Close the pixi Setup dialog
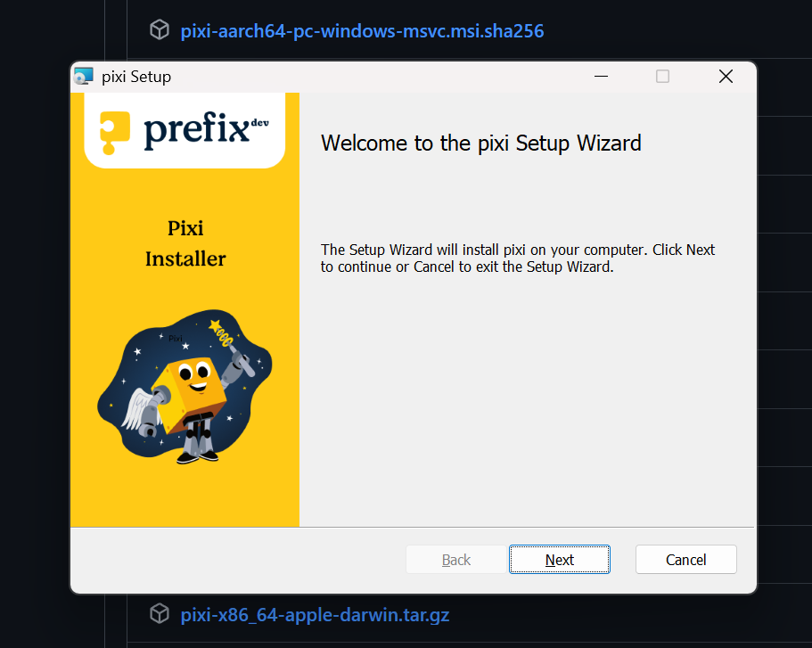The width and height of the screenshot is (812, 648). [726, 77]
